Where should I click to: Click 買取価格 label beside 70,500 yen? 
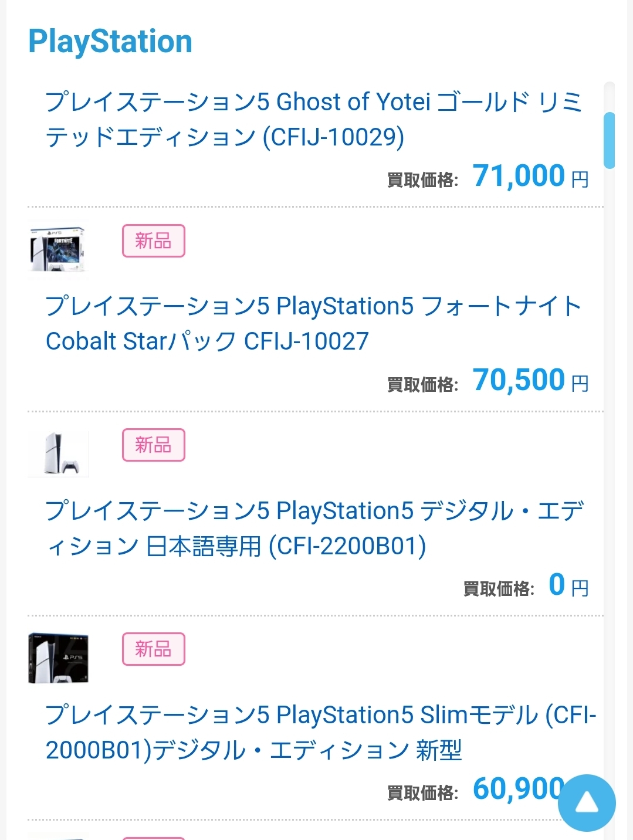coord(422,384)
